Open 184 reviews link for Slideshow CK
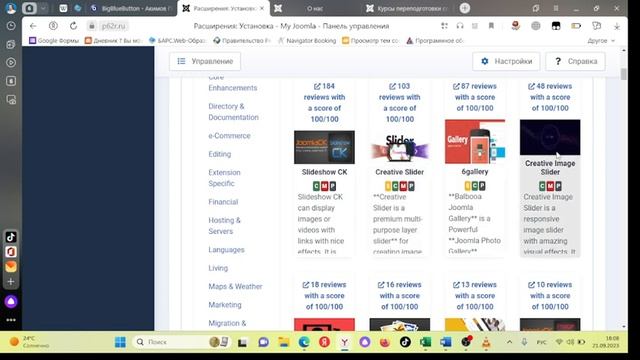640x360 pixels. pyautogui.click(x=324, y=102)
